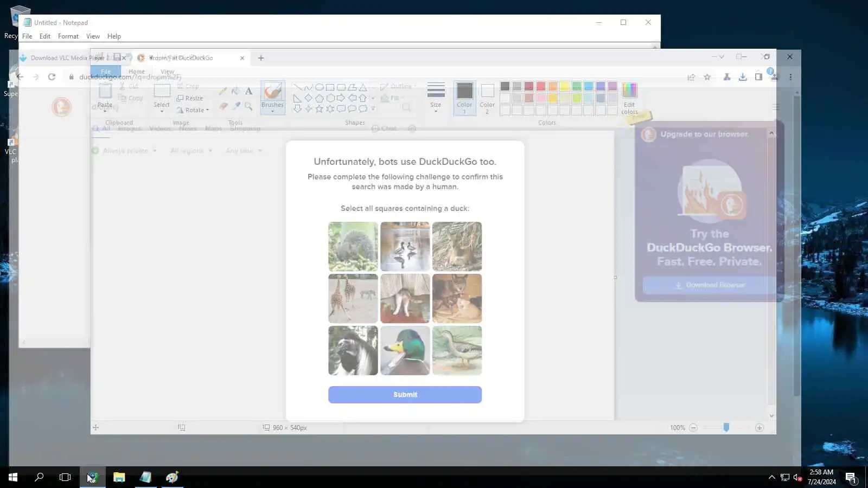Choose the Diamond shape in Paint
The height and width of the screenshot is (488, 868).
coord(308,98)
